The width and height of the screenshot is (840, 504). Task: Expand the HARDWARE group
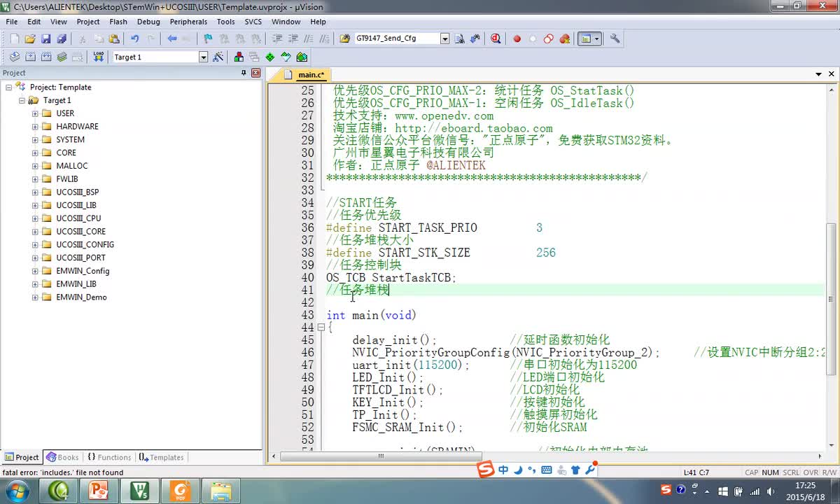[35, 127]
